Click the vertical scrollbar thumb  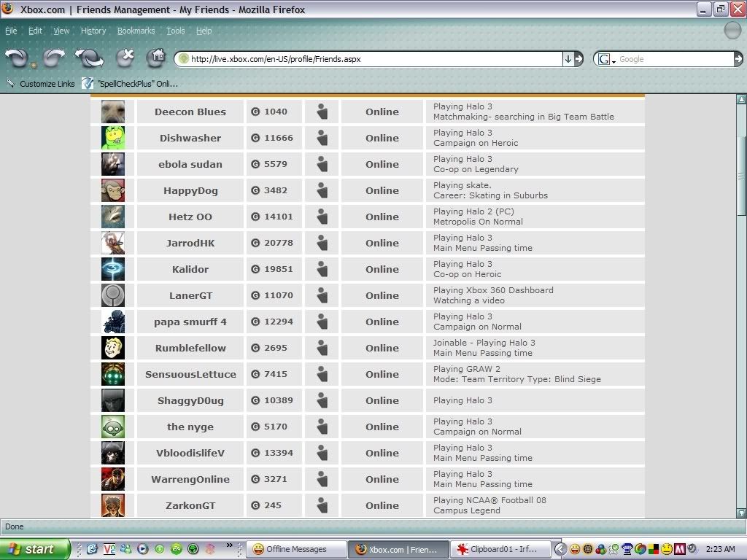741,176
